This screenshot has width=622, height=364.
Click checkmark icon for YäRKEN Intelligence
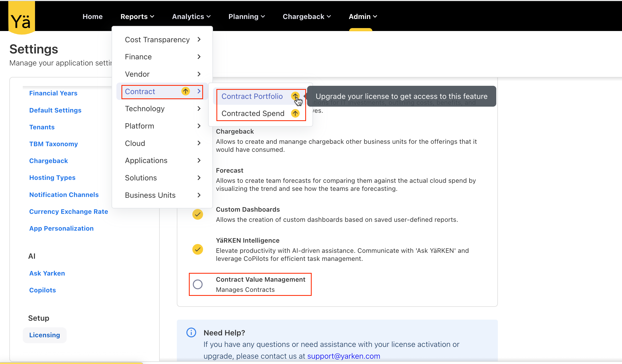[197, 249]
